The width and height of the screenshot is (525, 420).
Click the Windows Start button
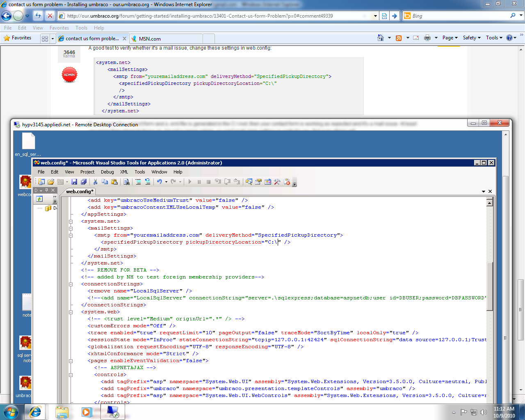coord(11,412)
